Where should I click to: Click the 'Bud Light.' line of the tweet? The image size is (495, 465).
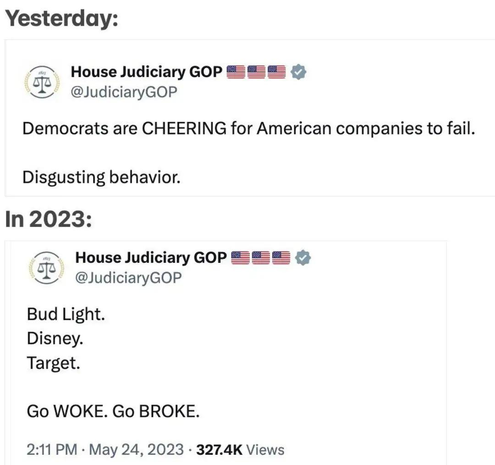(66, 314)
